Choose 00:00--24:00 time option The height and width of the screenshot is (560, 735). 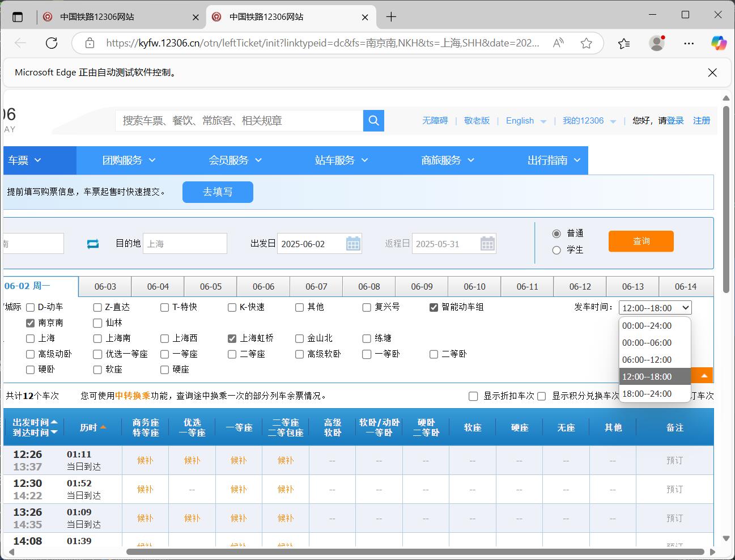[x=655, y=326]
